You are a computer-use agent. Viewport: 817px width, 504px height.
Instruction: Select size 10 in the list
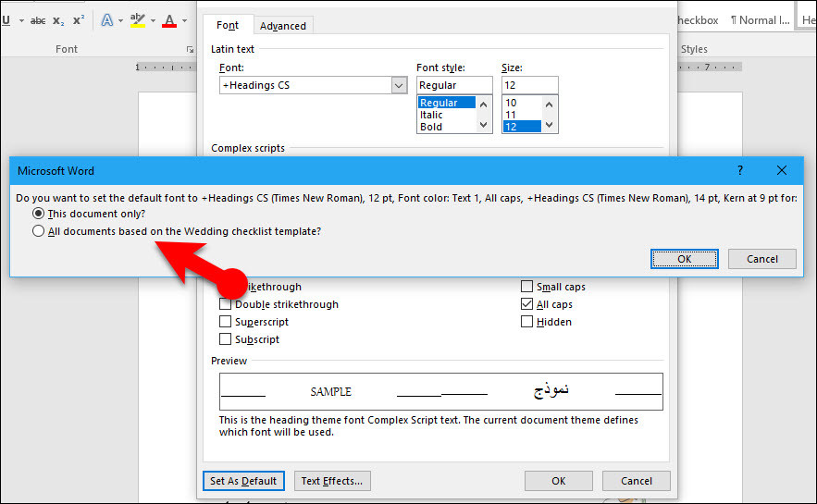(522, 103)
